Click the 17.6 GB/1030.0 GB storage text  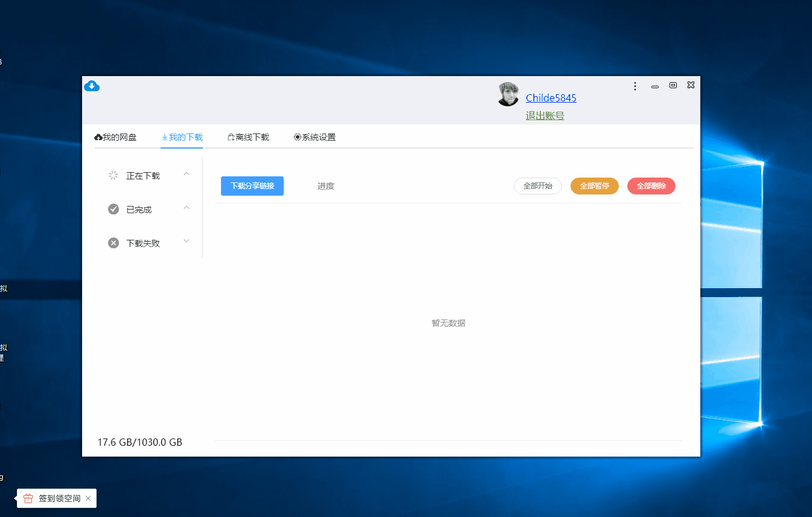pyautogui.click(x=140, y=443)
